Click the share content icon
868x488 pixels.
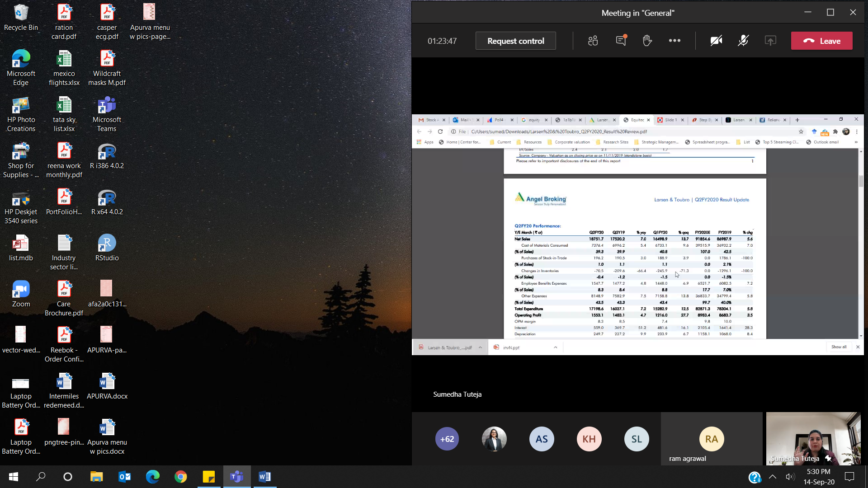(x=770, y=41)
